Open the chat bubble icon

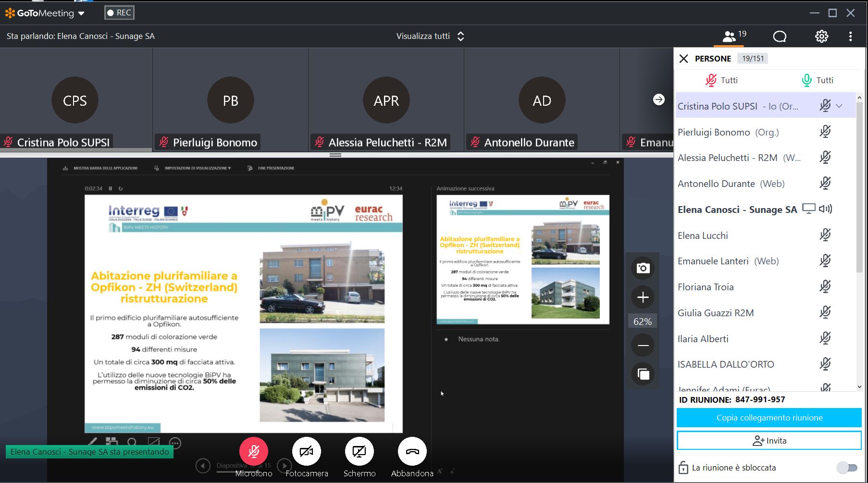780,37
